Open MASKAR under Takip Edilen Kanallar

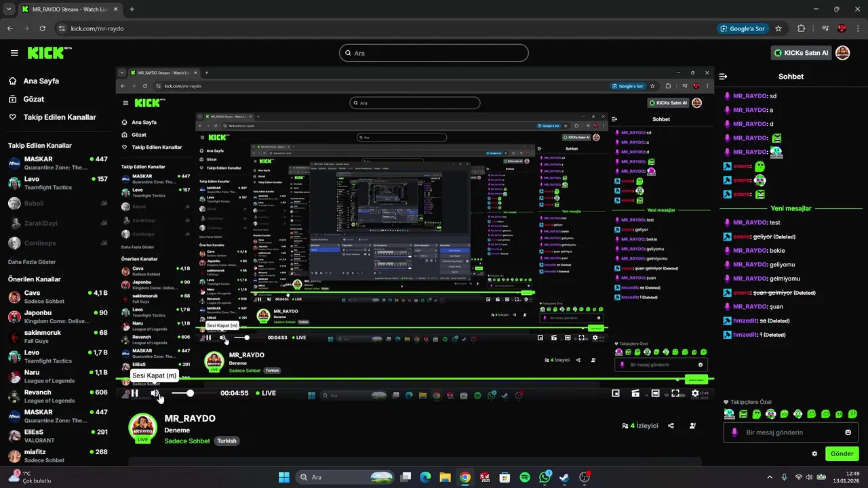[x=58, y=163]
